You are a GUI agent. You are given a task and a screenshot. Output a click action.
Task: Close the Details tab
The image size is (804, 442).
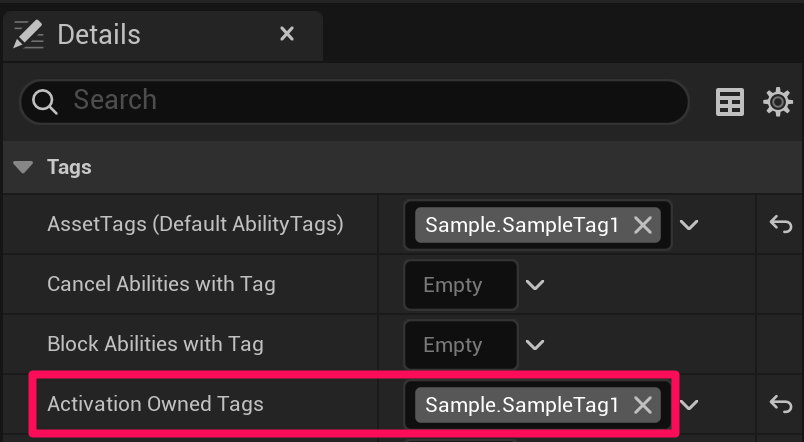[x=287, y=34]
